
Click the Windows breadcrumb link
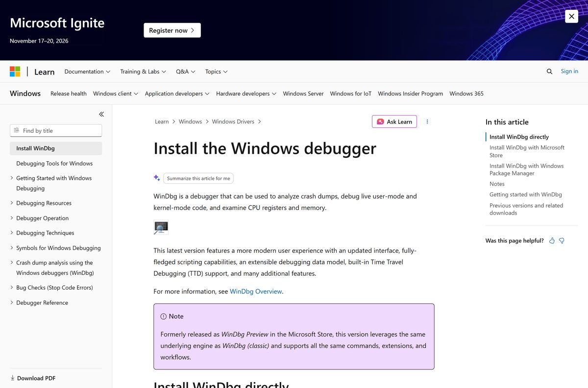[190, 121]
